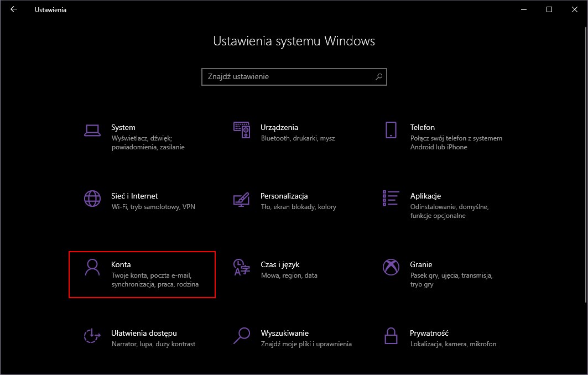This screenshot has height=375, width=588.
Task: Open the Personalizacja category label
Action: (x=284, y=196)
